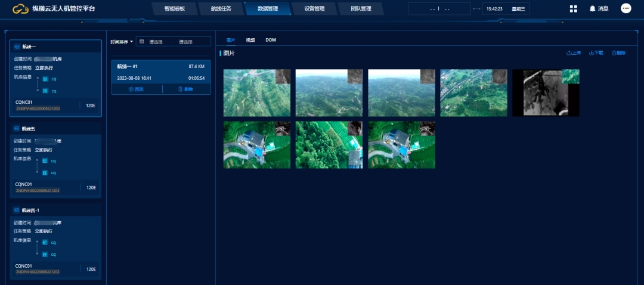The width and height of the screenshot is (644, 285).
Task: Switch to the 视频 tab
Action: [x=250, y=40]
